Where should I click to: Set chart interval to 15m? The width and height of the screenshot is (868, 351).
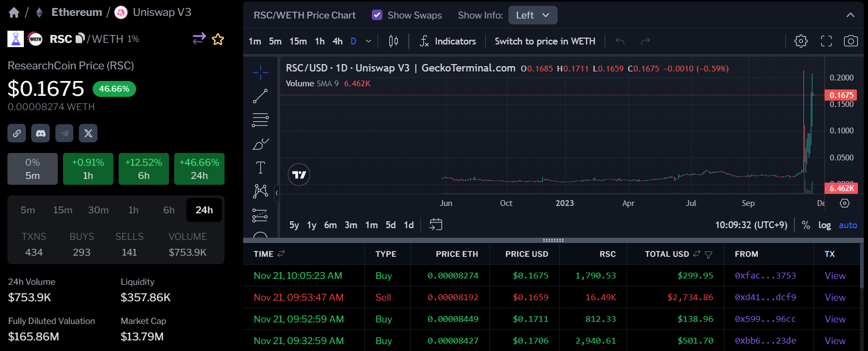[x=298, y=41]
